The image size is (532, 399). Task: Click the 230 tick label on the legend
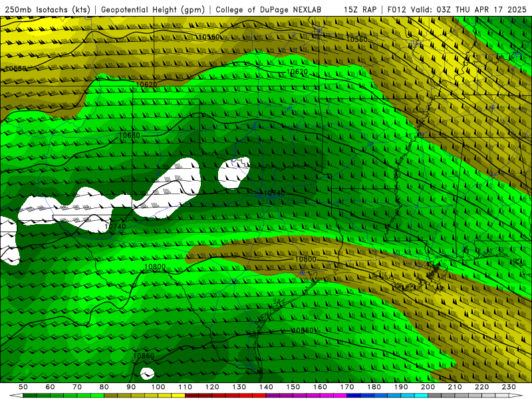coord(509,387)
